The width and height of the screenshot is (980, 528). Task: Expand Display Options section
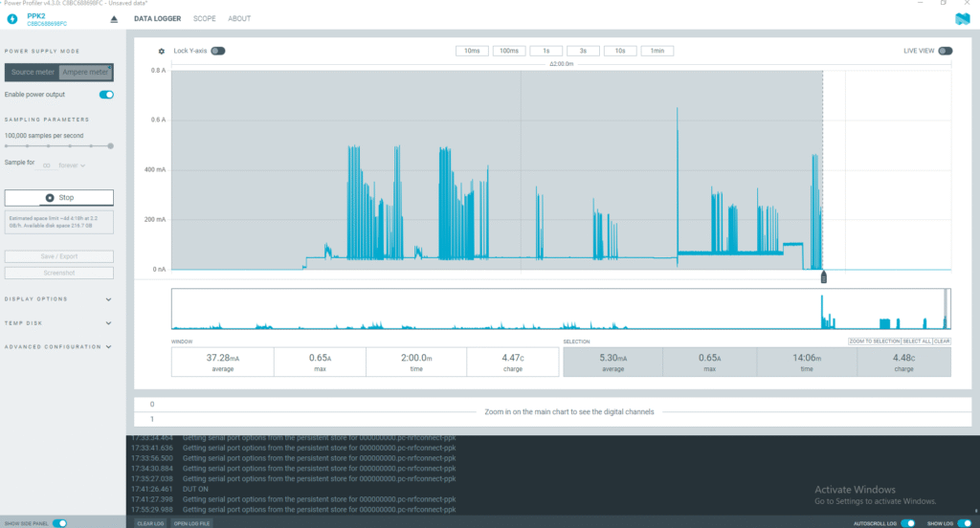(x=58, y=299)
